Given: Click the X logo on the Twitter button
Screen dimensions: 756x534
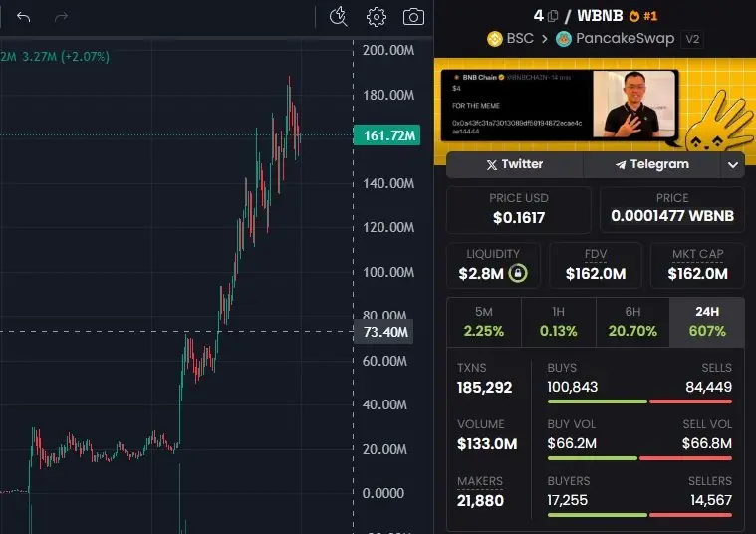Looking at the screenshot, I should pos(491,165).
